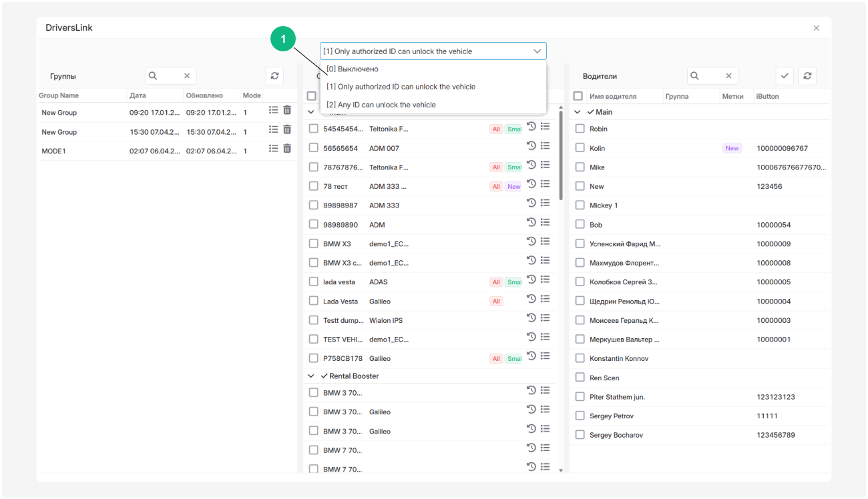
Task: Open the unlock mode dropdown arrow
Action: coord(537,51)
